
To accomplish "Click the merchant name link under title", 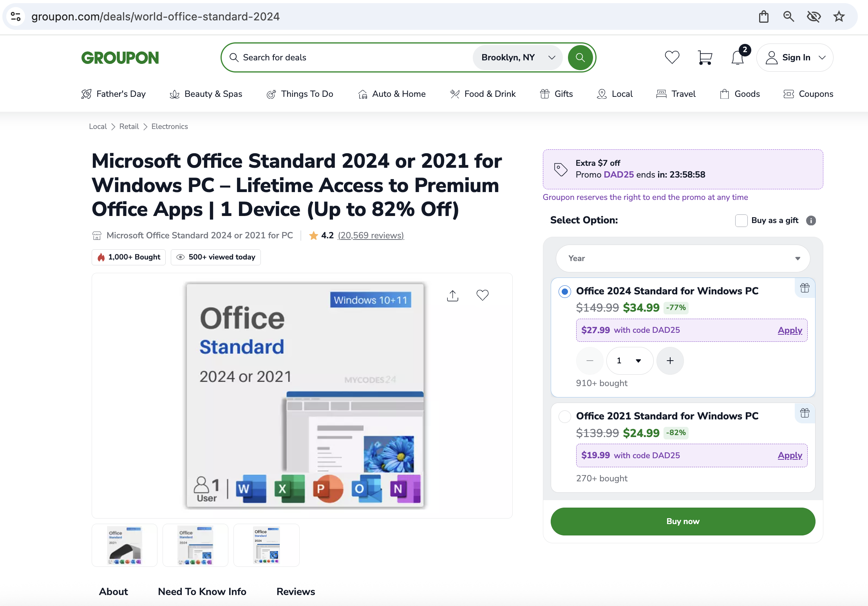I will tap(200, 236).
